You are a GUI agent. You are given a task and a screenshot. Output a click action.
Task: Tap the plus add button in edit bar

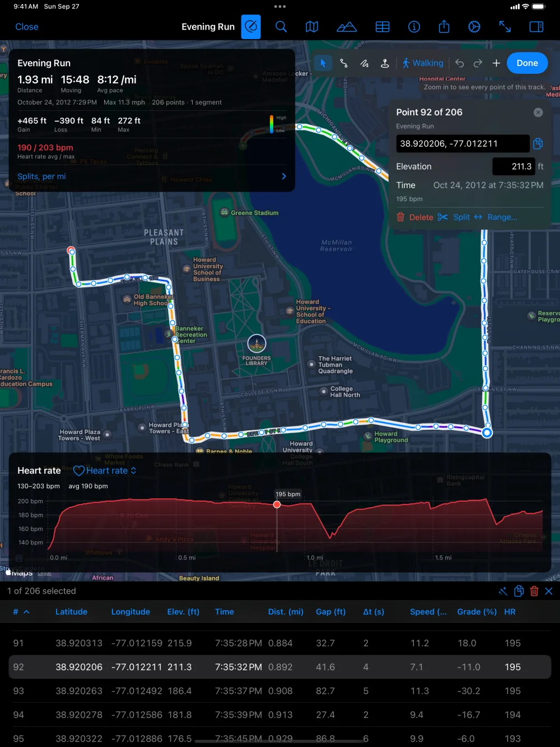[496, 63]
